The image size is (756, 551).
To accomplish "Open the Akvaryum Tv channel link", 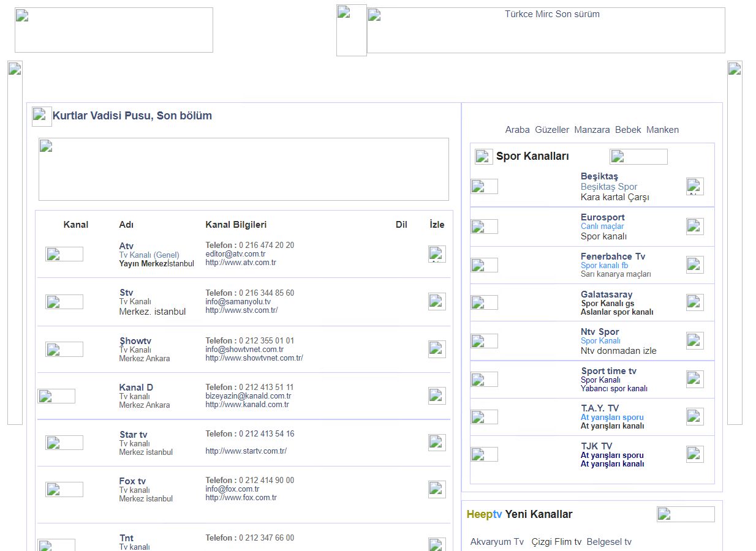I will coord(497,542).
